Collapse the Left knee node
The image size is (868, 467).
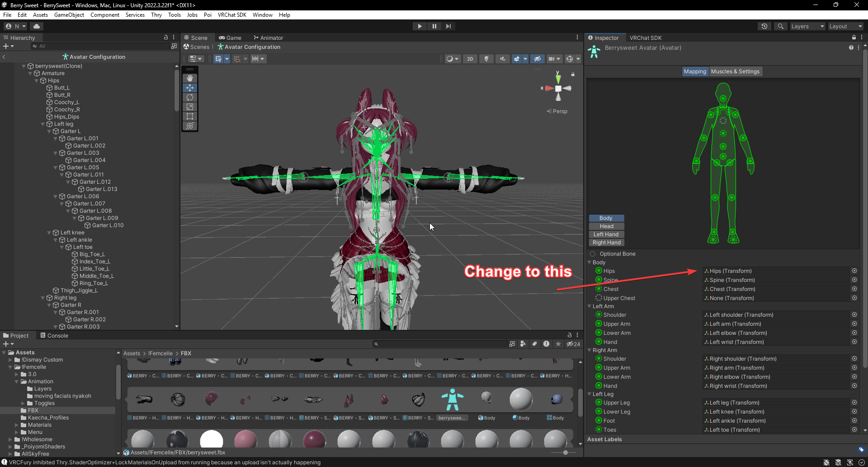pos(49,233)
